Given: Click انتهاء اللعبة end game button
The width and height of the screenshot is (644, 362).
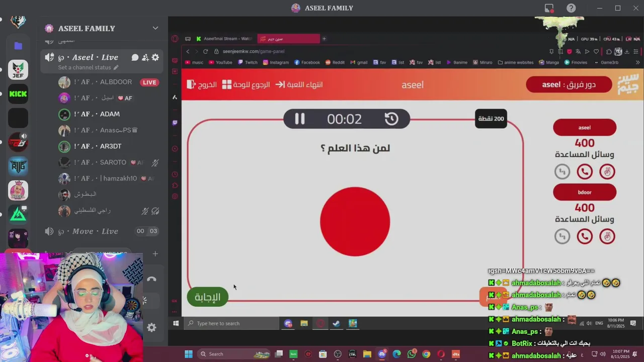Looking at the screenshot, I should pyautogui.click(x=299, y=84).
